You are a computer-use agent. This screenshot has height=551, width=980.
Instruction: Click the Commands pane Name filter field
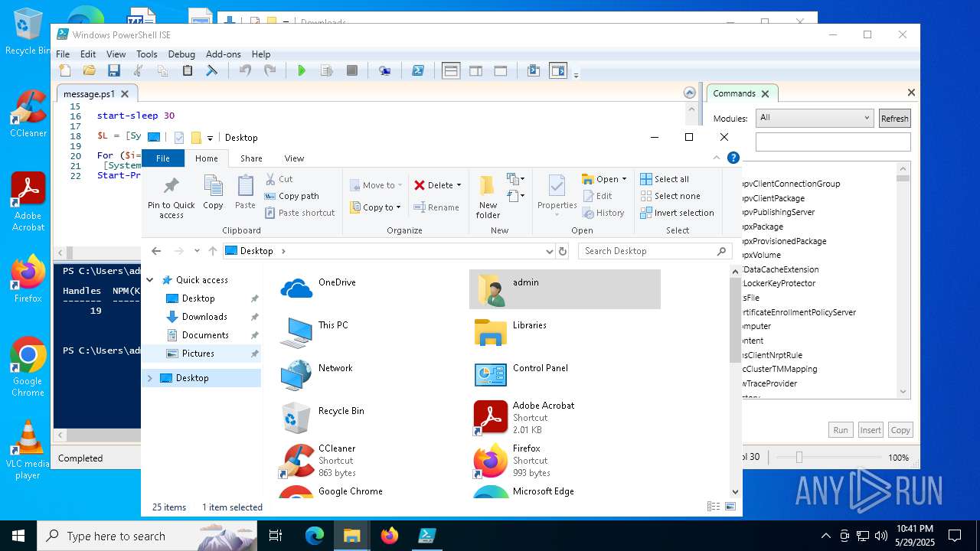coord(833,142)
